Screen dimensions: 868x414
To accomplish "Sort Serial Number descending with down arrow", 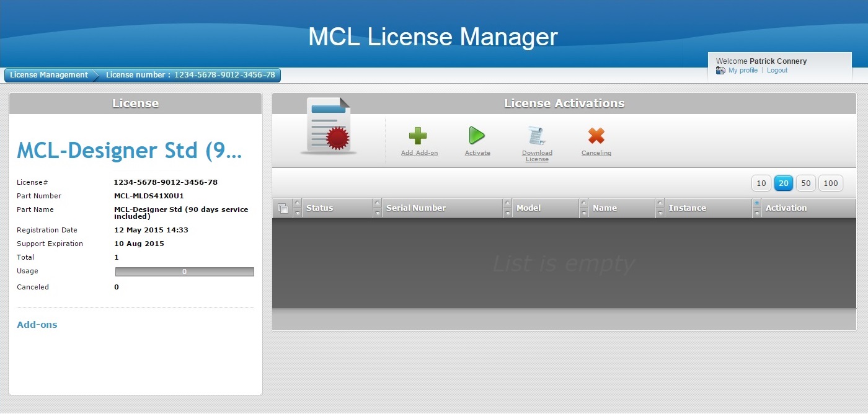I will (378, 213).
